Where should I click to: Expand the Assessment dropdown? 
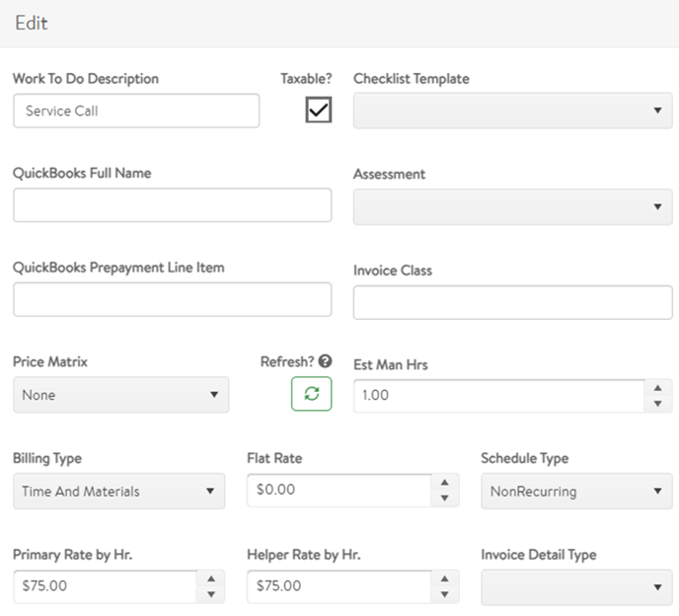[512, 206]
